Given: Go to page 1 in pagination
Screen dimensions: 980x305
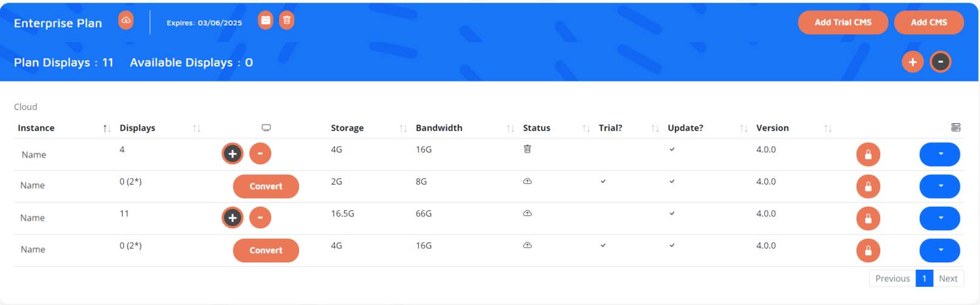Looking at the screenshot, I should 924,278.
